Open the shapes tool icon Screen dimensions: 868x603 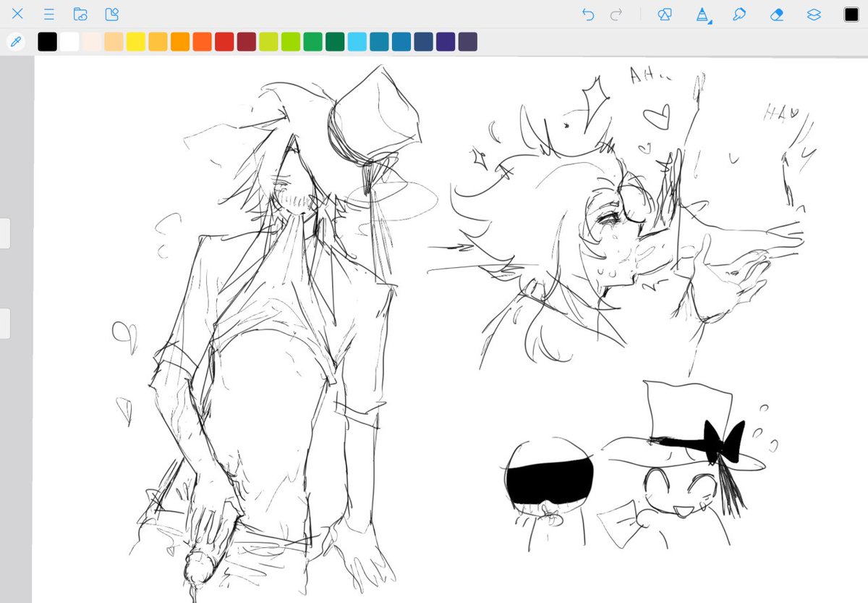click(x=665, y=14)
